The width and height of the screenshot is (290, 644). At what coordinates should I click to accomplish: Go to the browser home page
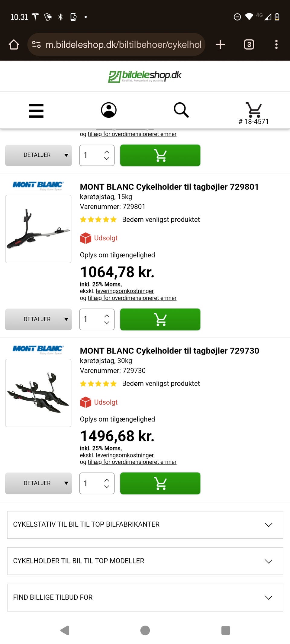[14, 45]
